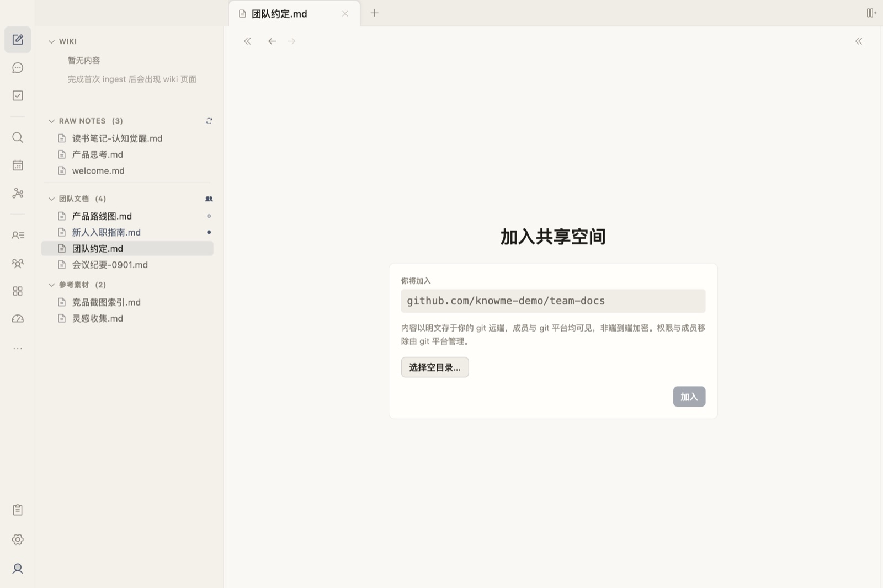Viewport: 883px width, 588px height.
Task: Collapse the 参考素材 folder
Action: point(51,285)
